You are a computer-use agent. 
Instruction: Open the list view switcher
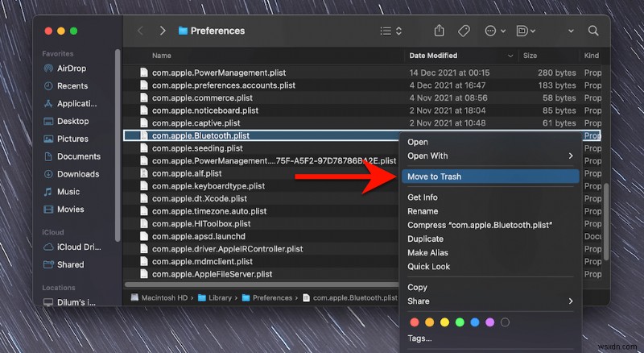click(x=390, y=31)
